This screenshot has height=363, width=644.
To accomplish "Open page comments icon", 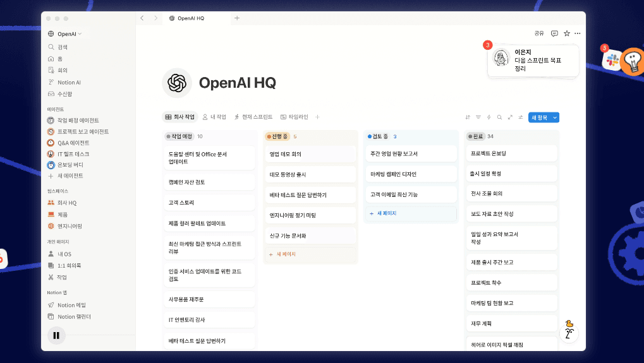I will tap(554, 33).
